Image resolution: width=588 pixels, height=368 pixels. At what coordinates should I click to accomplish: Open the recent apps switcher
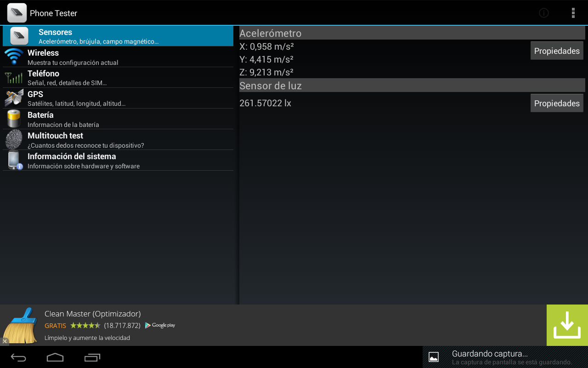tap(92, 357)
